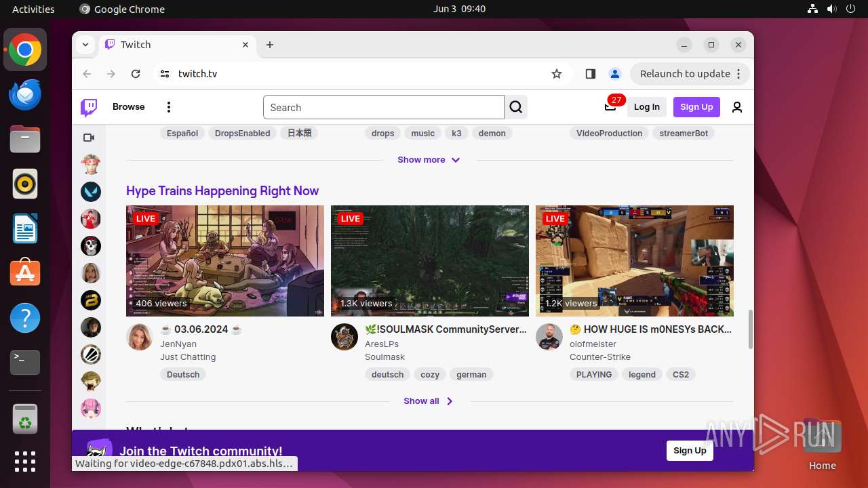Click the sidebar camera icon for channels
Image resolution: width=868 pixels, height=488 pixels.
click(89, 138)
